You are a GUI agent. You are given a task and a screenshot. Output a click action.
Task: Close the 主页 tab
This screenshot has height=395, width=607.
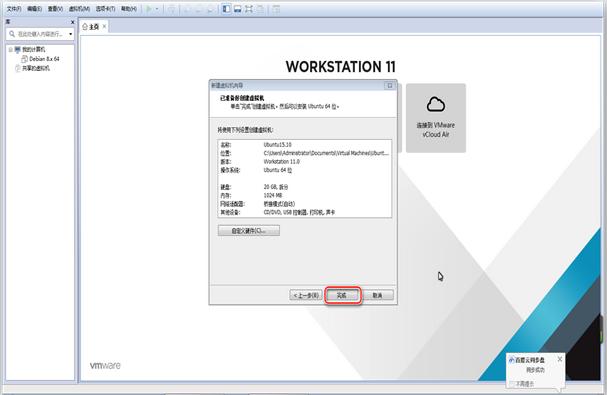[104, 26]
